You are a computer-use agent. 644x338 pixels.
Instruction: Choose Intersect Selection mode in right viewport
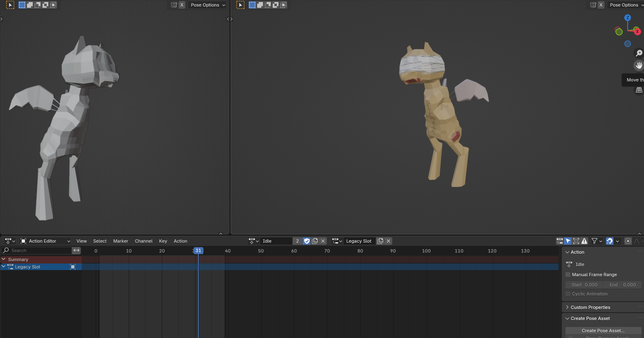tap(283, 5)
